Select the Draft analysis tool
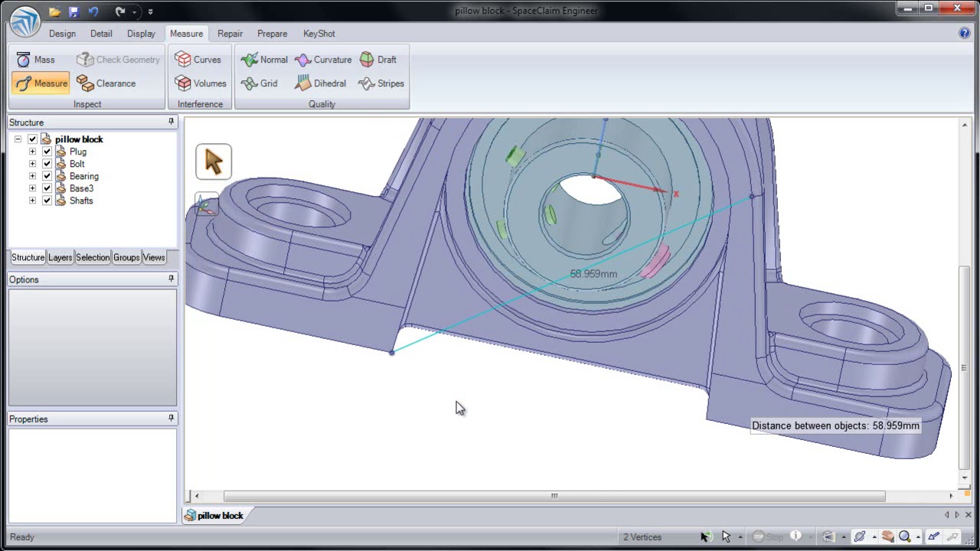This screenshot has width=980, height=551. pyautogui.click(x=377, y=60)
